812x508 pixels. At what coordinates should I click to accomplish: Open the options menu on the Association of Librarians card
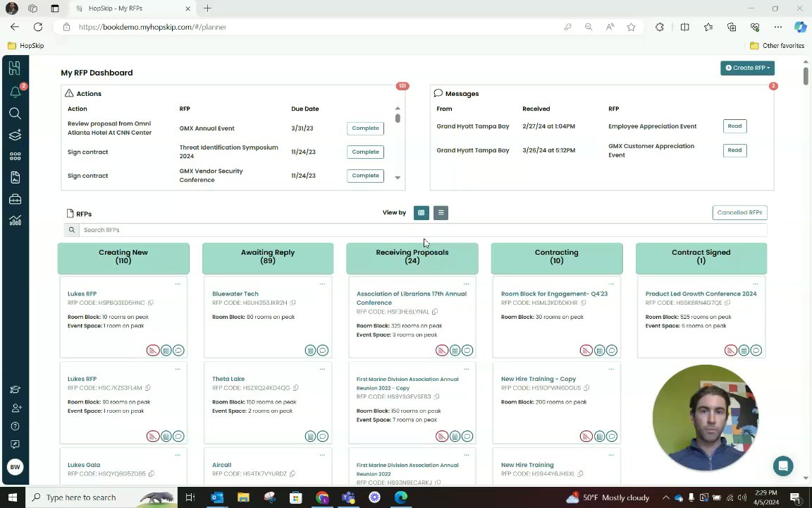467,284
